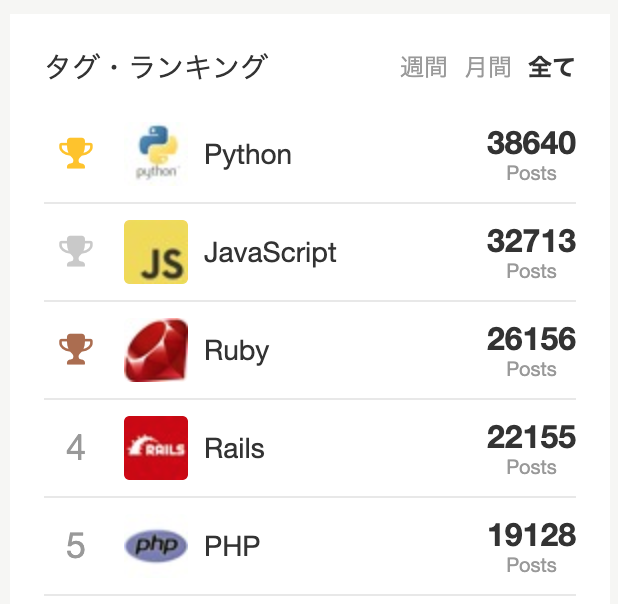The width and height of the screenshot is (618, 604).
Task: Open the Ruby tag link
Action: tap(236, 350)
